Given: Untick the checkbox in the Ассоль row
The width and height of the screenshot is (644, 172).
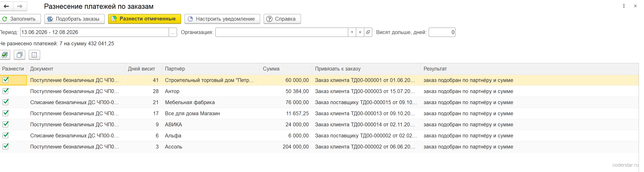Looking at the screenshot, I should [6, 147].
